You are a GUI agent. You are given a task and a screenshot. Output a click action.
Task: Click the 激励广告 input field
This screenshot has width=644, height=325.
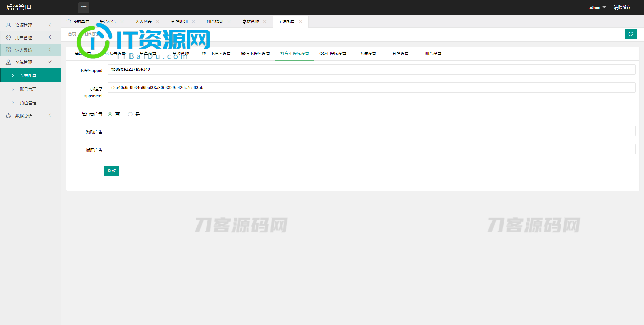pyautogui.click(x=371, y=131)
